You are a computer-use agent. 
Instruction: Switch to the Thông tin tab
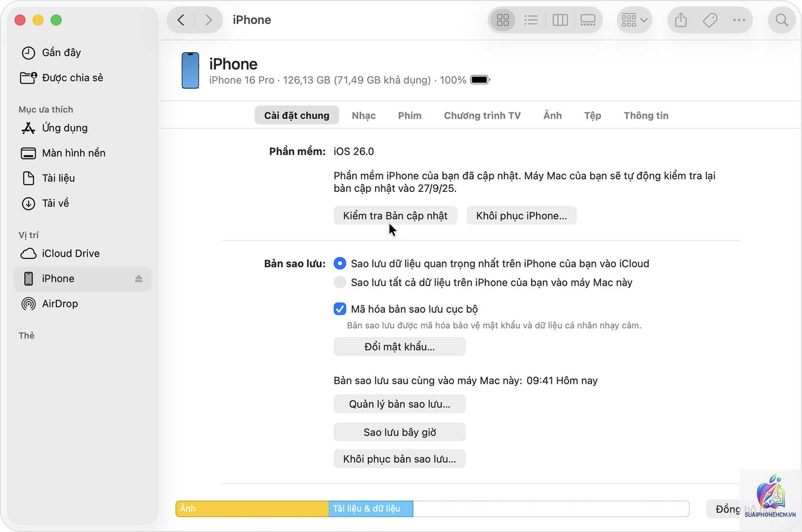click(646, 115)
